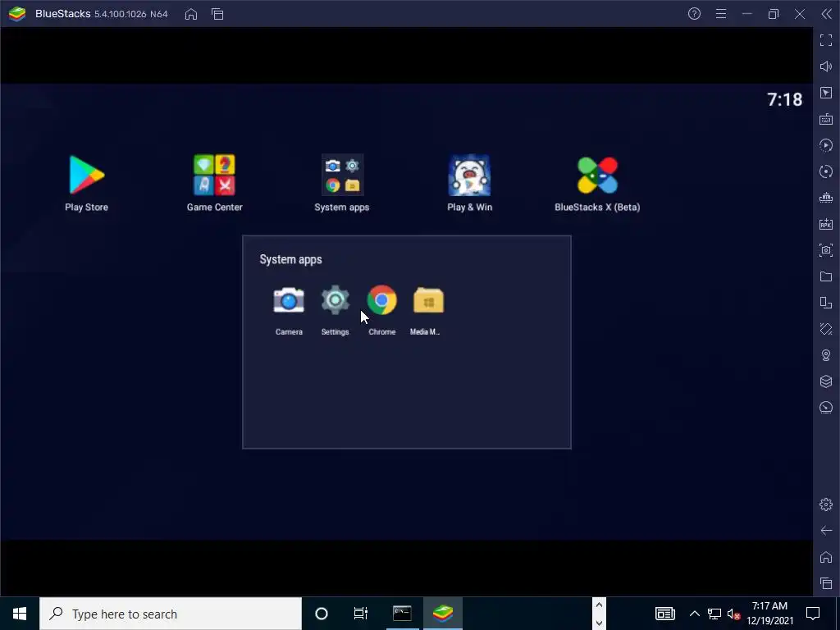Click the Android back arrow in sidebar
The height and width of the screenshot is (630, 840).
[x=826, y=531]
